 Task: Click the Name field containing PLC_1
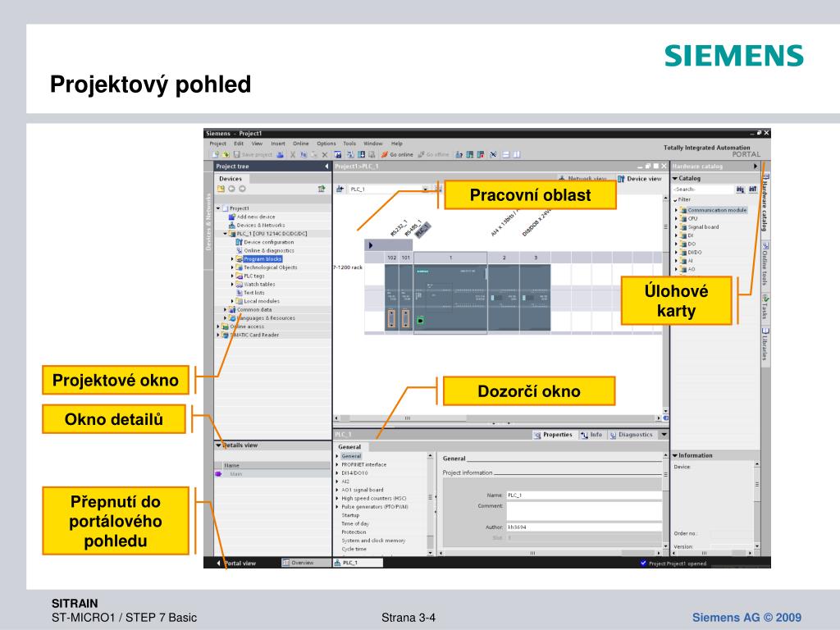(x=584, y=495)
